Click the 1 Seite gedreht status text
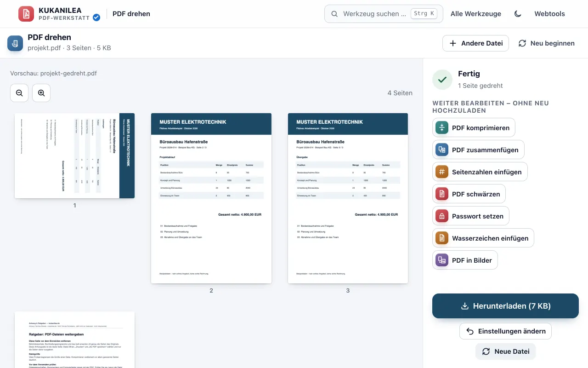The image size is (588, 368). point(481,86)
